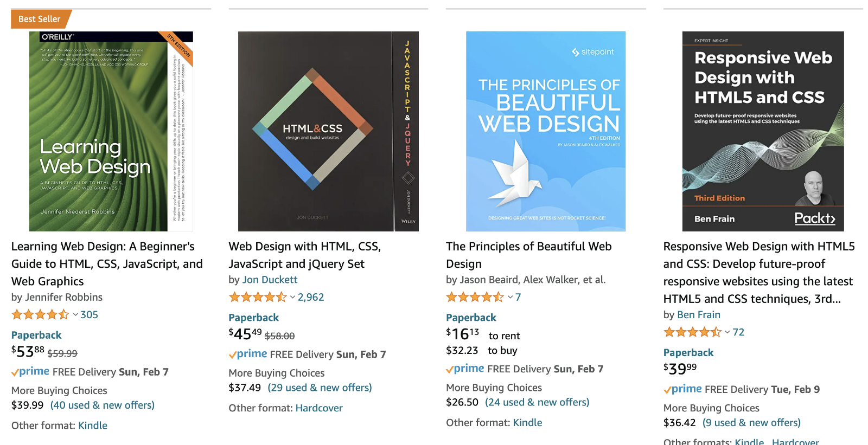868x445 pixels.
Task: Open the rating breakdown for Principles of Beautiful Web Design
Action: tap(510, 297)
